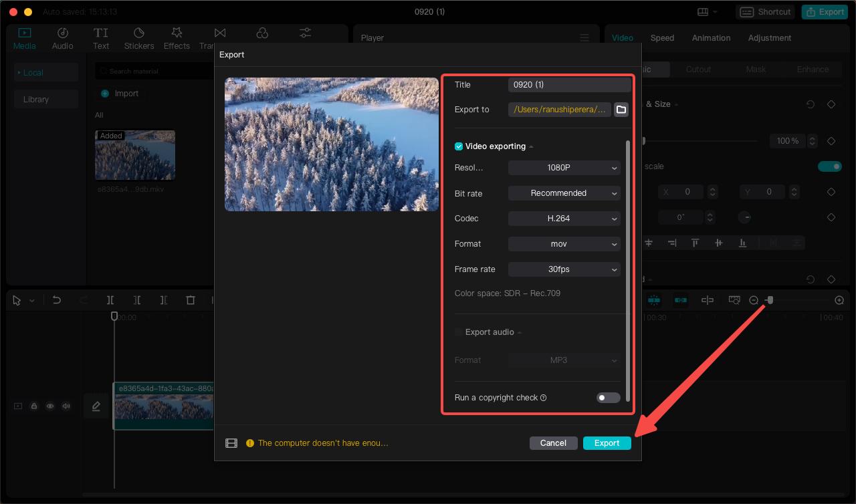Uncheck the Video exporting checkbox
The height and width of the screenshot is (504, 856).
click(x=459, y=146)
